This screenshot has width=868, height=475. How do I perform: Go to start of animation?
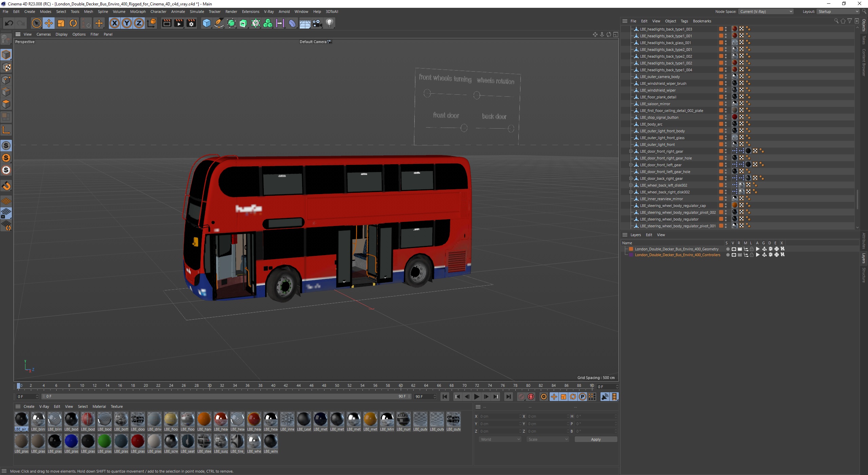coord(445,397)
